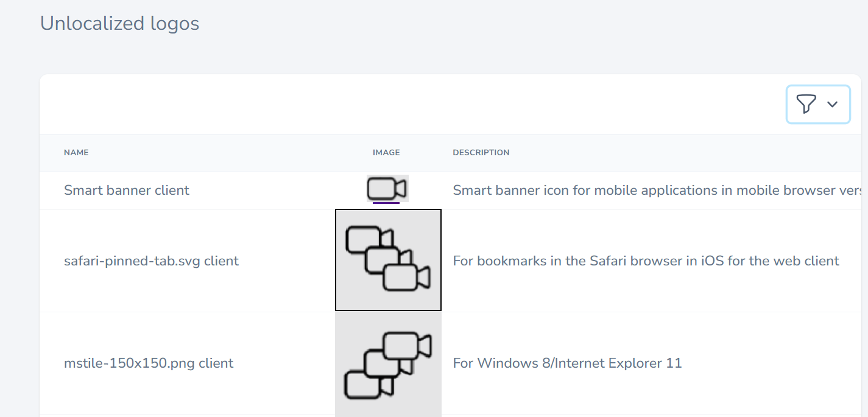This screenshot has width=868, height=417.
Task: Sort by the NAME column header
Action: pyautogui.click(x=76, y=152)
